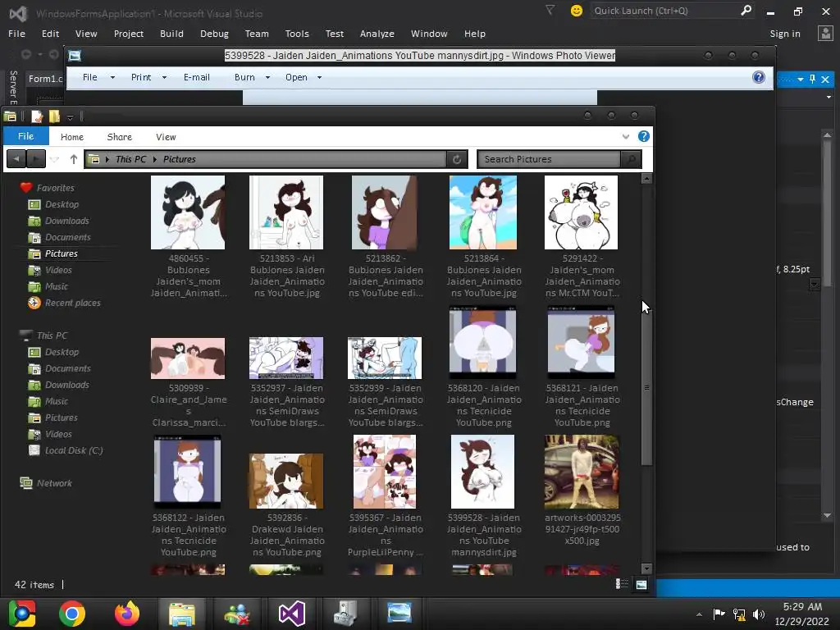Open File Explorer taskbar icon
The height and width of the screenshot is (630, 840).
coord(182,614)
